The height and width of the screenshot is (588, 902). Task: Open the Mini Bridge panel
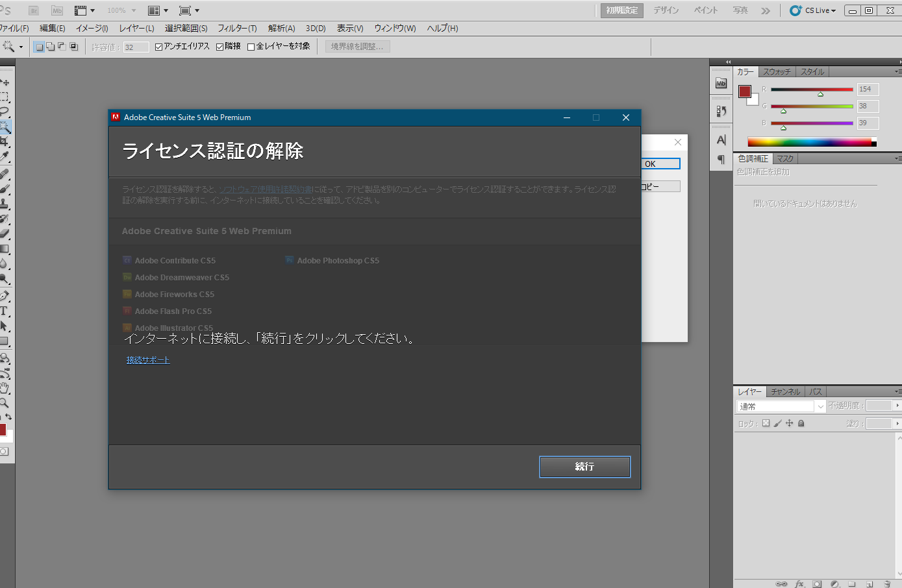coord(721,82)
